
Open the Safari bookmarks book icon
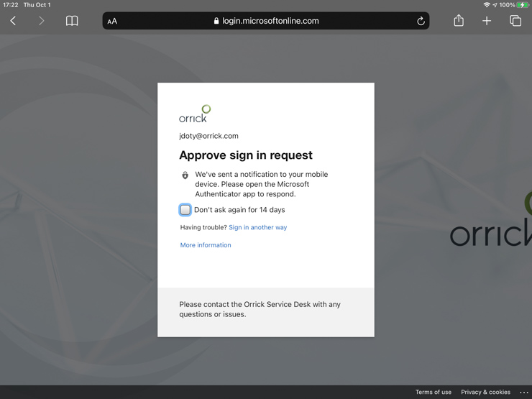pyautogui.click(x=72, y=21)
